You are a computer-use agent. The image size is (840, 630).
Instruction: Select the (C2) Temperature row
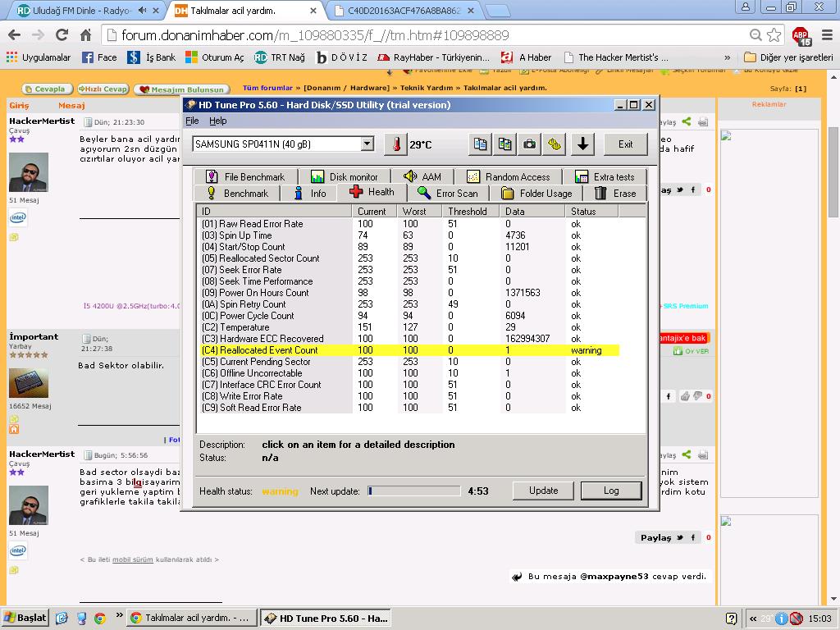coord(410,327)
